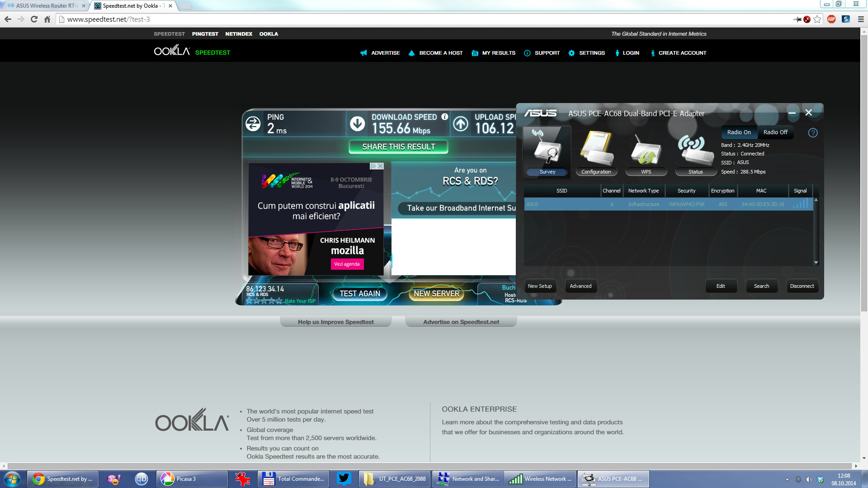Screen dimensions: 868x488
Task: Bookmark page with star icon
Action: [817, 19]
